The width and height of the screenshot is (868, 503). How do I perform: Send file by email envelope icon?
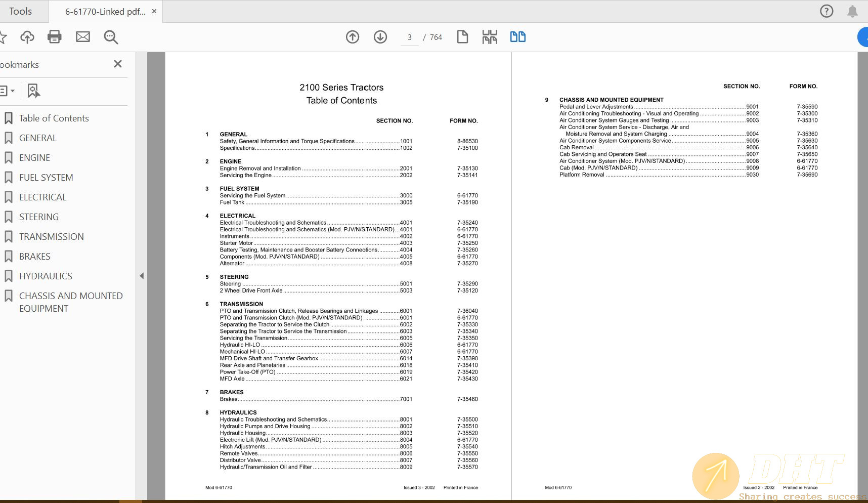point(83,37)
